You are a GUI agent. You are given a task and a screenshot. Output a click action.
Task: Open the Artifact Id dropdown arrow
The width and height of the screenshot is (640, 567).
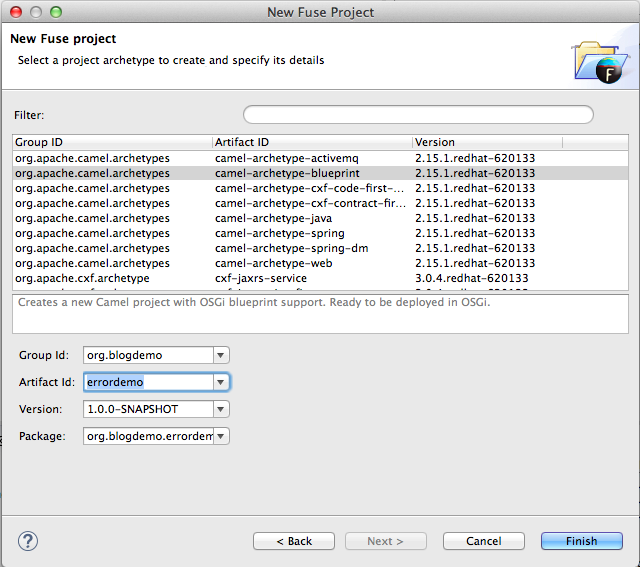pyautogui.click(x=221, y=382)
